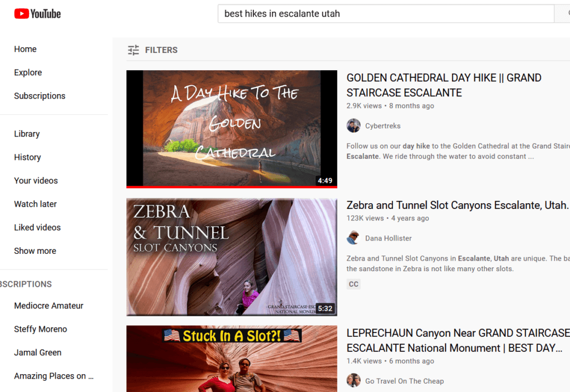Click Dana Hollister channel name
Viewport: 570px width, 392px height.
click(388, 238)
